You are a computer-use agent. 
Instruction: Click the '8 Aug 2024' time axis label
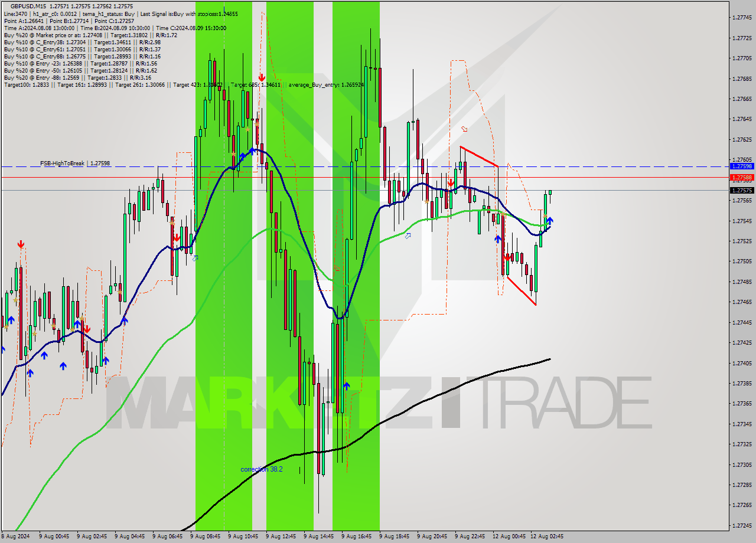coord(15,537)
